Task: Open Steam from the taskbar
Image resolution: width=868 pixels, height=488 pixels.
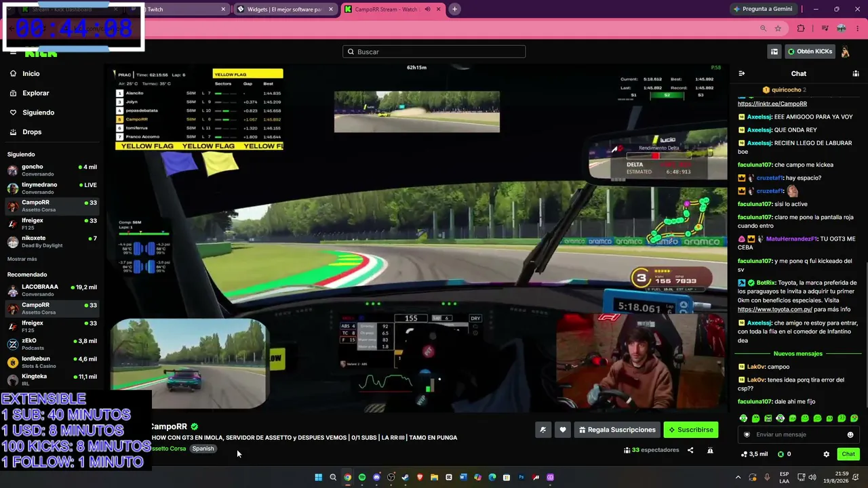Action: (406, 477)
